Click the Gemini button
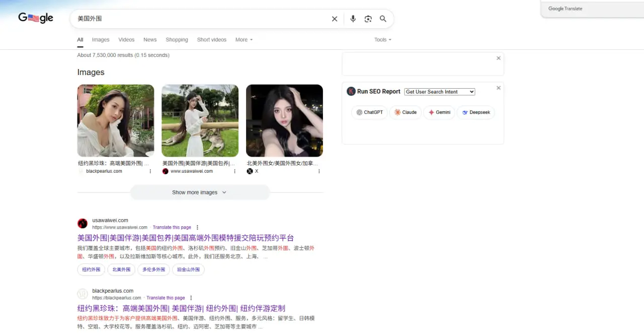The width and height of the screenshot is (644, 336). point(439,112)
